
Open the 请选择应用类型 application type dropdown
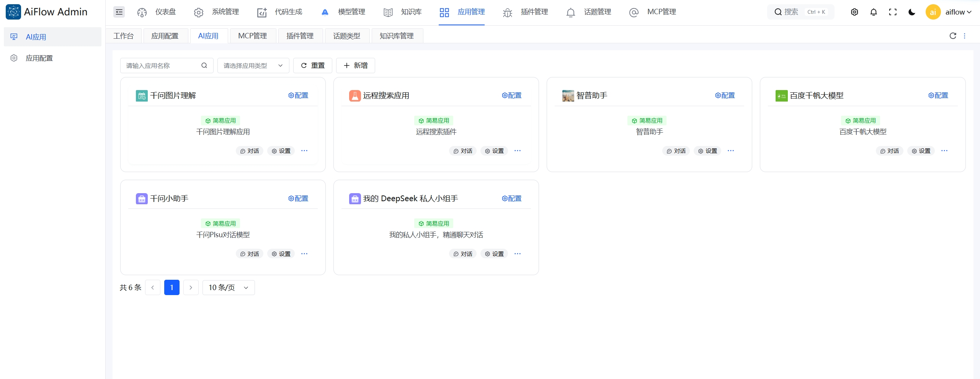coord(253,65)
